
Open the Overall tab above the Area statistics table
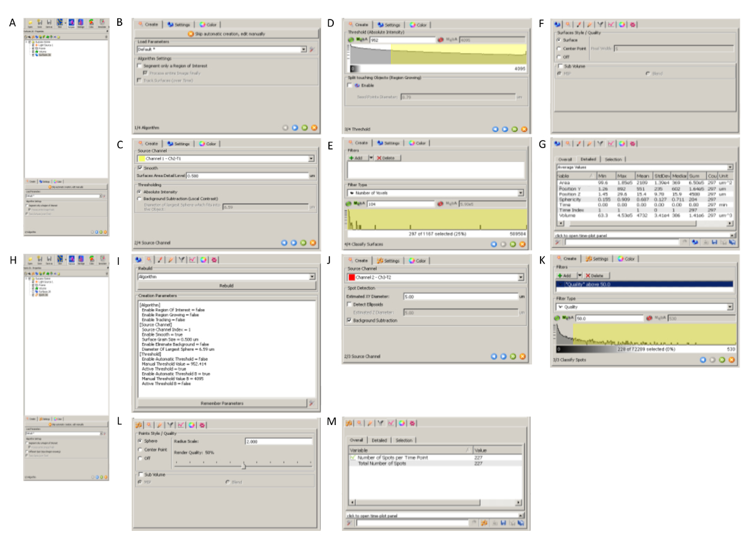point(566,160)
